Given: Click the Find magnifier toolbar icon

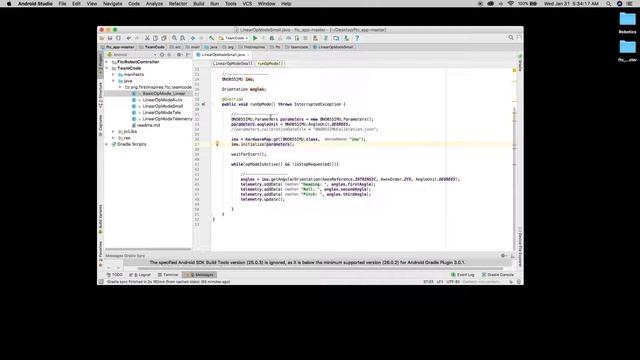Looking at the screenshot, I should pyautogui.click(x=174, y=38).
